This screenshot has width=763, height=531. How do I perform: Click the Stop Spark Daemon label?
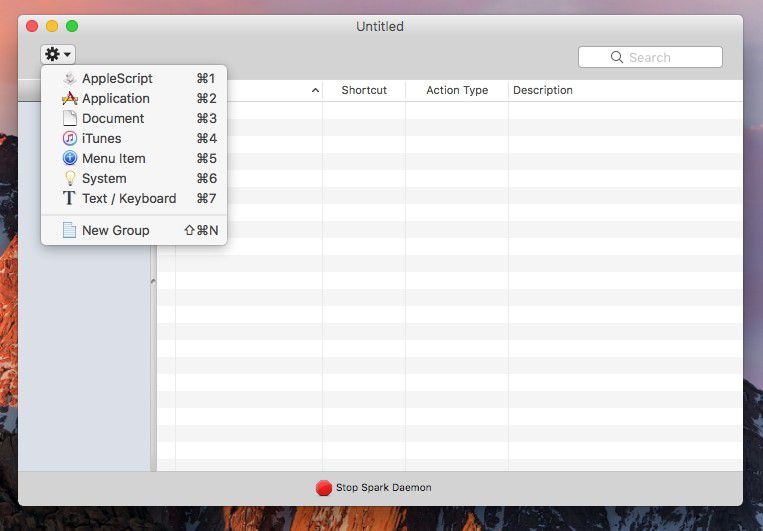(383, 488)
